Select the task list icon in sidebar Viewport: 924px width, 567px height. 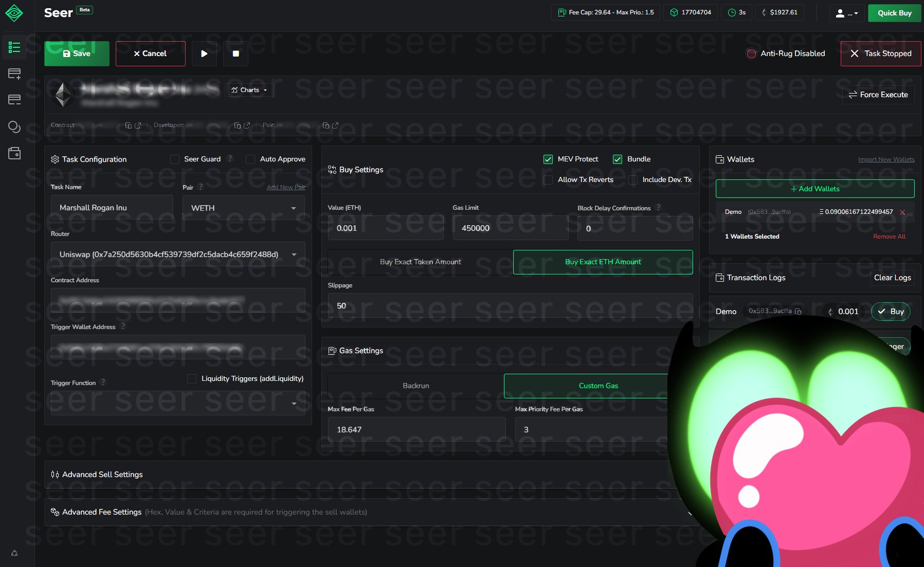coord(14,47)
